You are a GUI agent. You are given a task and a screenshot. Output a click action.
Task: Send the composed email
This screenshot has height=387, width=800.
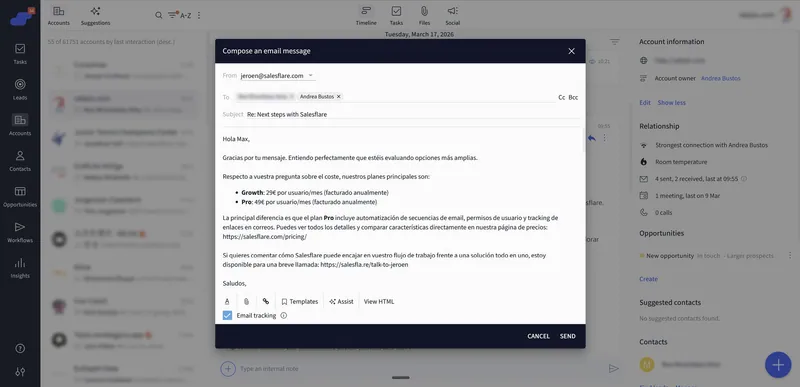(x=567, y=336)
